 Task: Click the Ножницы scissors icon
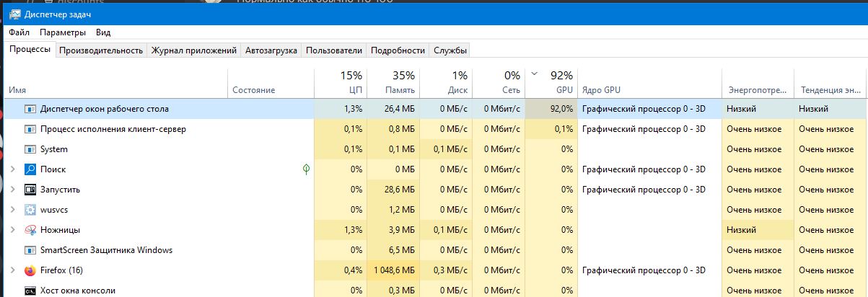[30, 230]
